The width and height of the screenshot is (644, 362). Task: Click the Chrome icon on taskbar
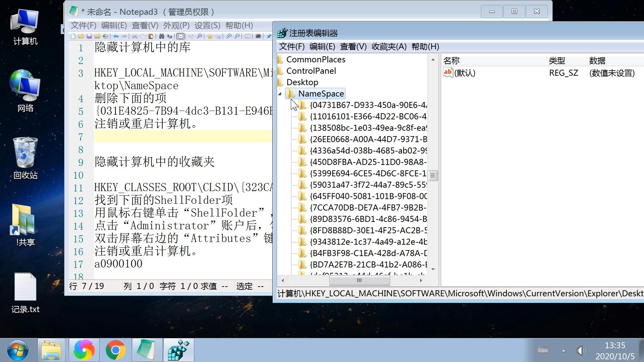(x=115, y=350)
